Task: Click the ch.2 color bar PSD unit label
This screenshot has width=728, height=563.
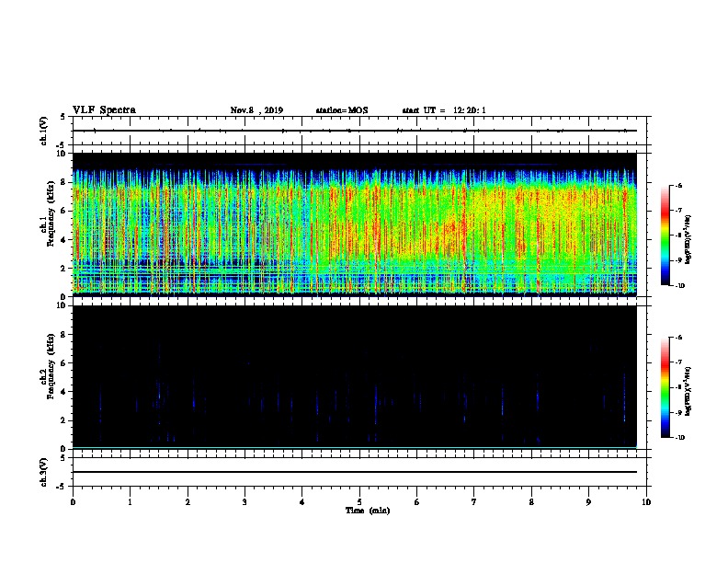Action: (x=688, y=391)
